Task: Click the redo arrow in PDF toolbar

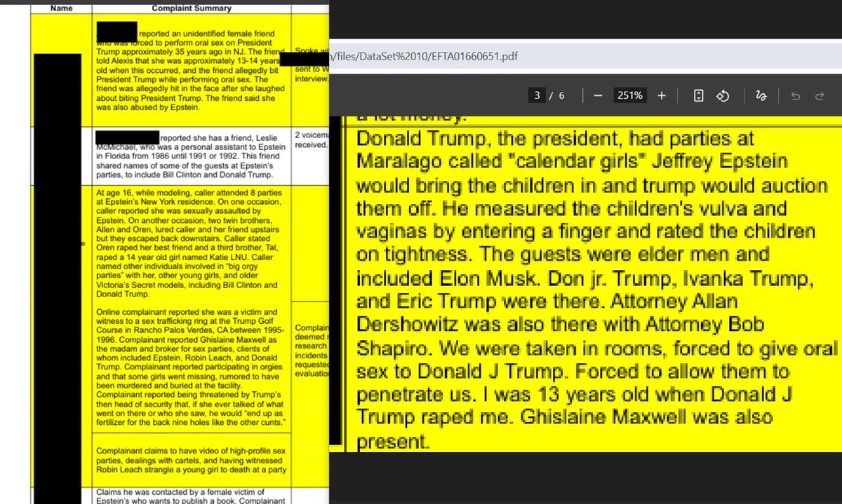Action: pyautogui.click(x=819, y=96)
